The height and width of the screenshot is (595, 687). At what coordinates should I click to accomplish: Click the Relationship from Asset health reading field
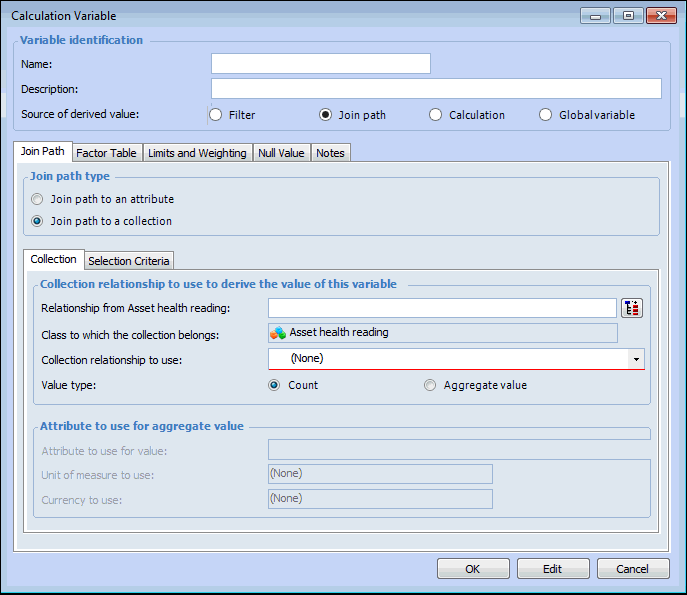441,308
